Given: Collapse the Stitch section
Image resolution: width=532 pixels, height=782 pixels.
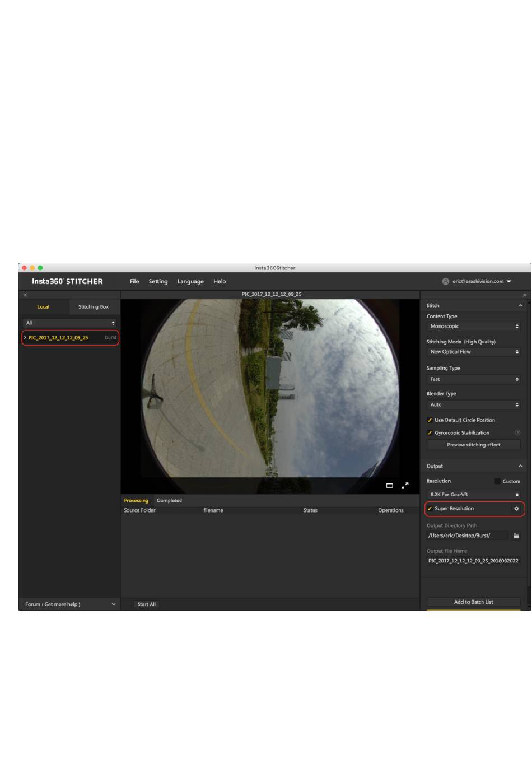Looking at the screenshot, I should (x=520, y=306).
